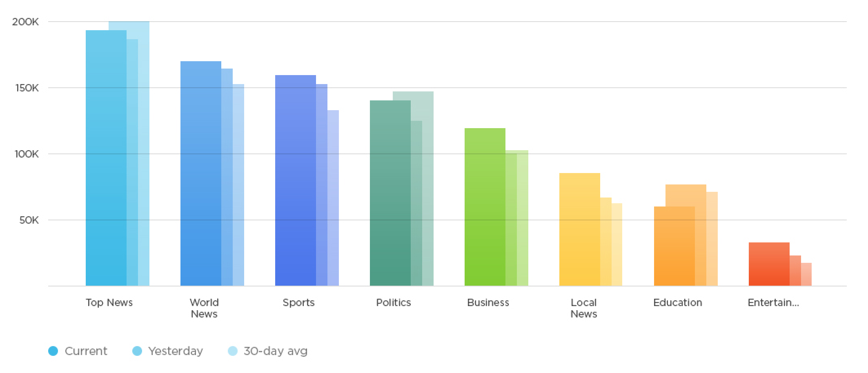Select the Business current bar

pos(485,207)
